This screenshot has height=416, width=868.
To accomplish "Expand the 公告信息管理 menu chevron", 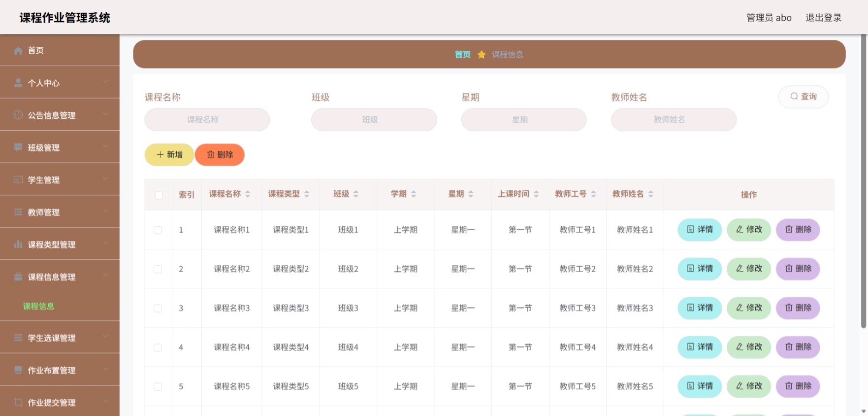I will click(105, 114).
